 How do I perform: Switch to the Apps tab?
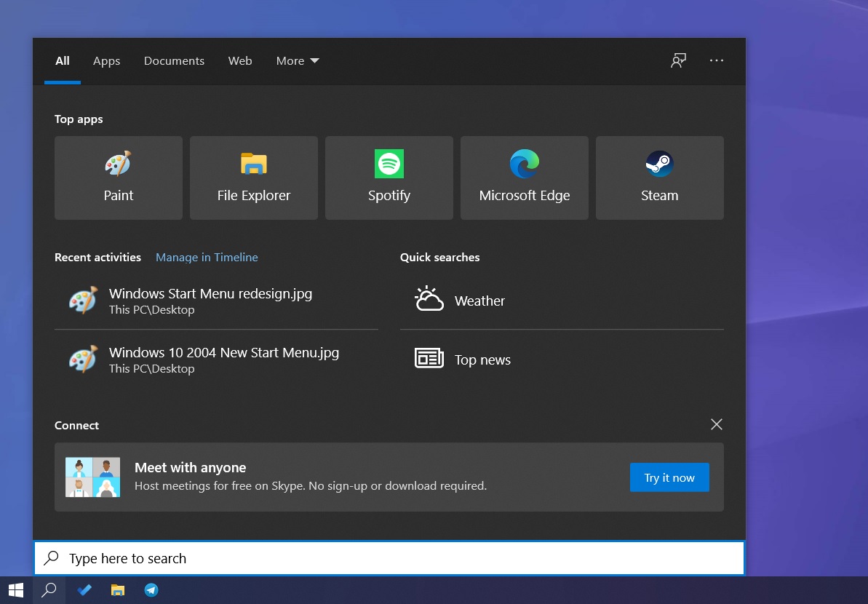106,61
